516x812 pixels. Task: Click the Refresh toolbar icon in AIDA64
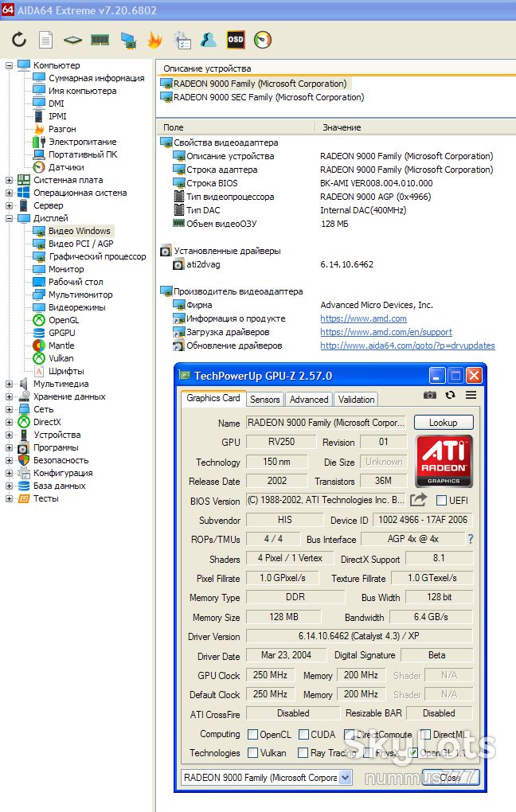pyautogui.click(x=19, y=40)
